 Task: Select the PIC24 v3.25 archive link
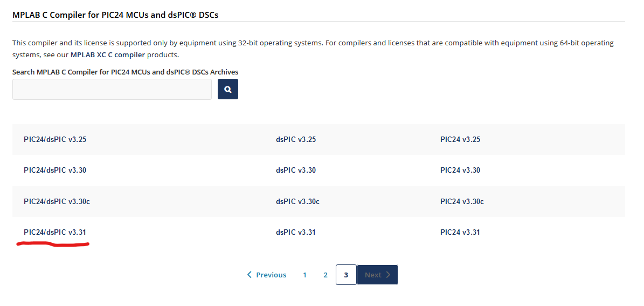460,139
